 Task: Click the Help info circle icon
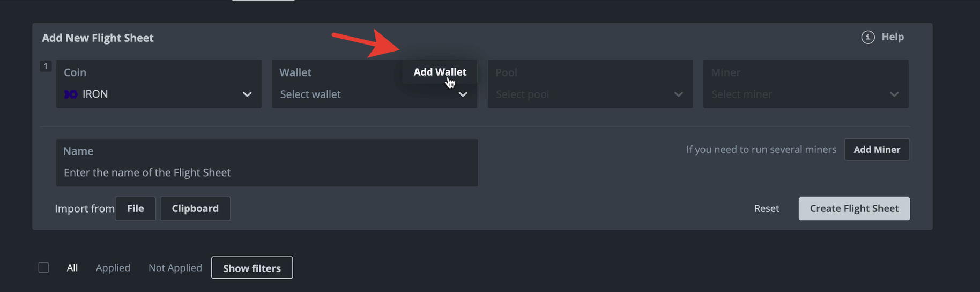click(x=868, y=37)
